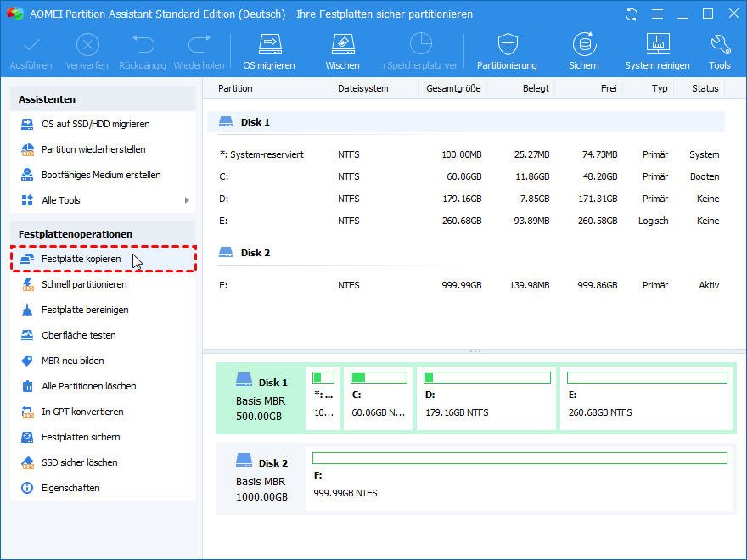Collapse the Disk 1 group header
Screen dimensions: 747x560
point(255,122)
